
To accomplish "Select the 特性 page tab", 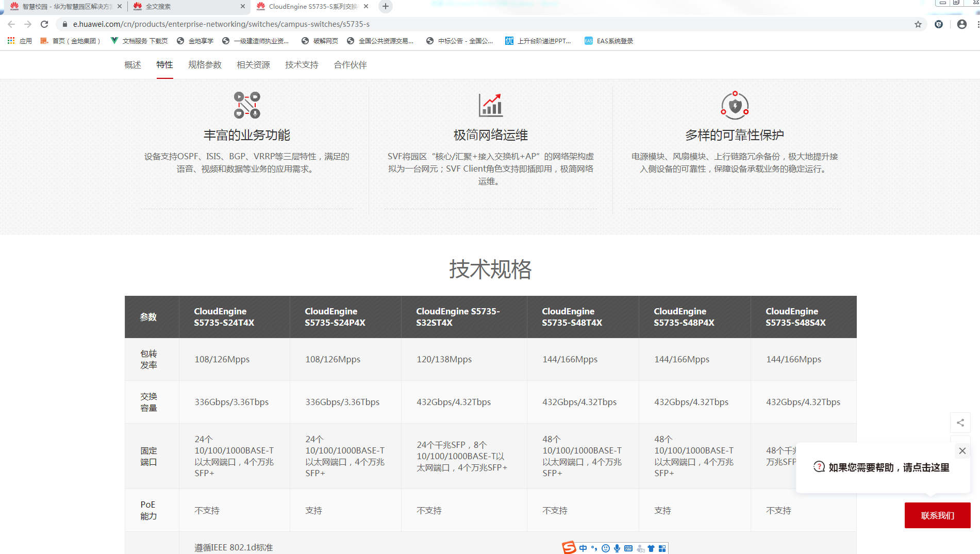I will pos(164,65).
